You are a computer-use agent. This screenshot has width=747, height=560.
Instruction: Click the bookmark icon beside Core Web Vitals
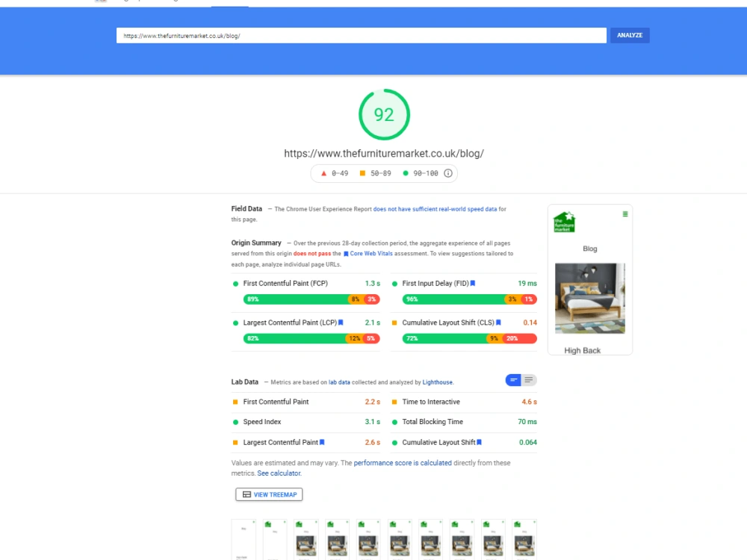pyautogui.click(x=346, y=254)
